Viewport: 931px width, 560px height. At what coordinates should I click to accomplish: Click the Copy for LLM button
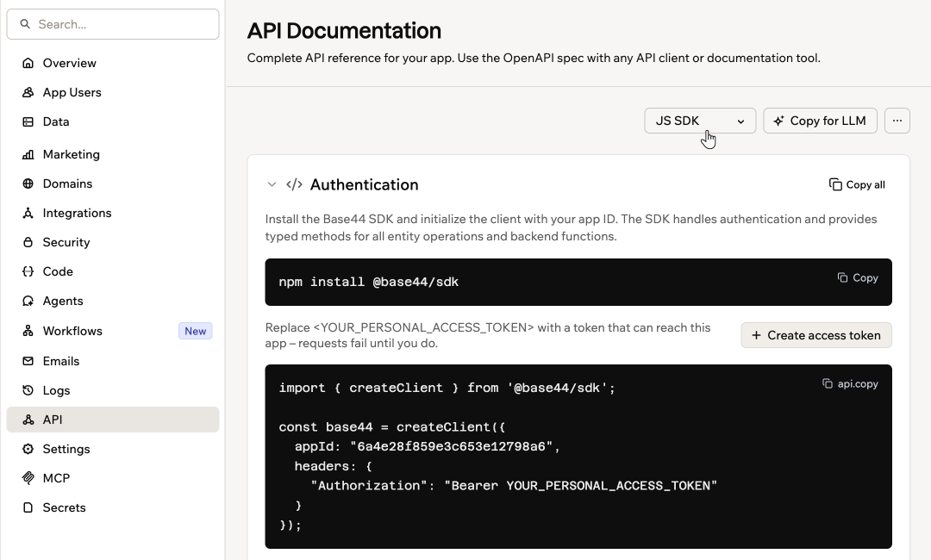[x=820, y=121]
